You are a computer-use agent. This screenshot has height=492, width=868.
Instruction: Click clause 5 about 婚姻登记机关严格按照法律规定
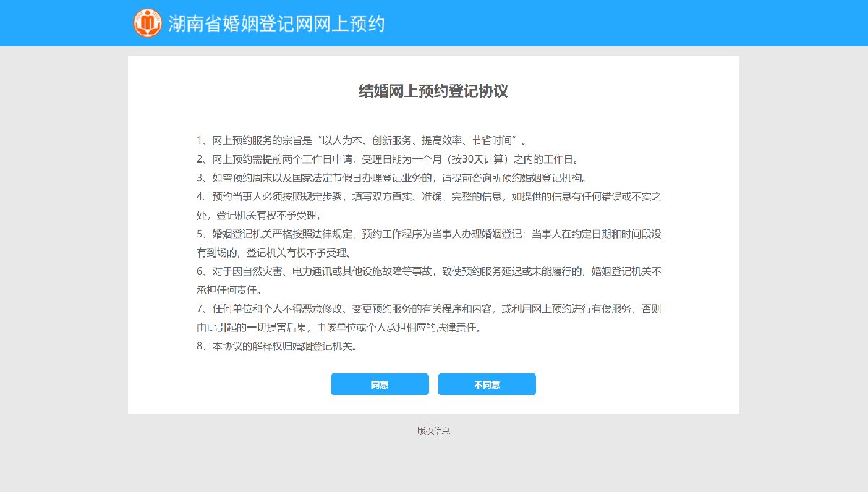[429, 244]
